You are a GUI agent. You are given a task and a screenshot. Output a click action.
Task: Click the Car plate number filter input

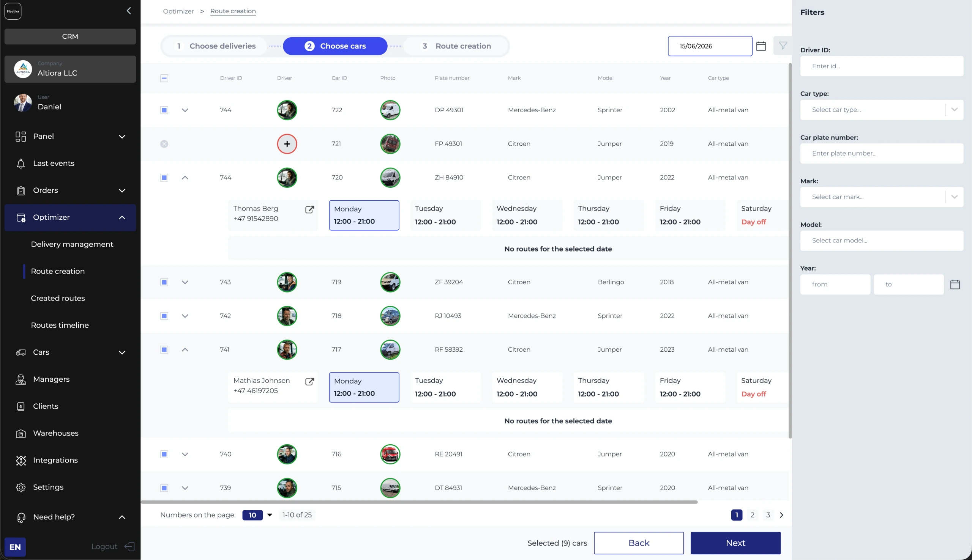tap(882, 153)
